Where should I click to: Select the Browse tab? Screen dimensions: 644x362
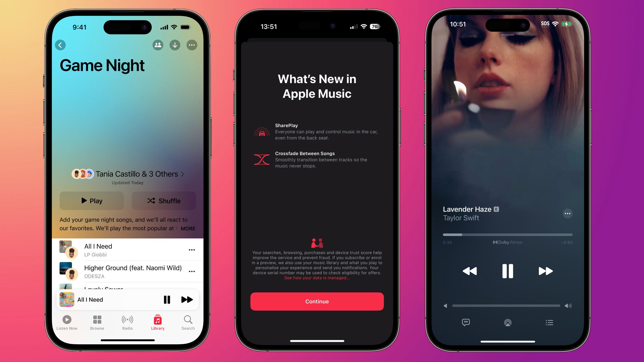coord(97,322)
